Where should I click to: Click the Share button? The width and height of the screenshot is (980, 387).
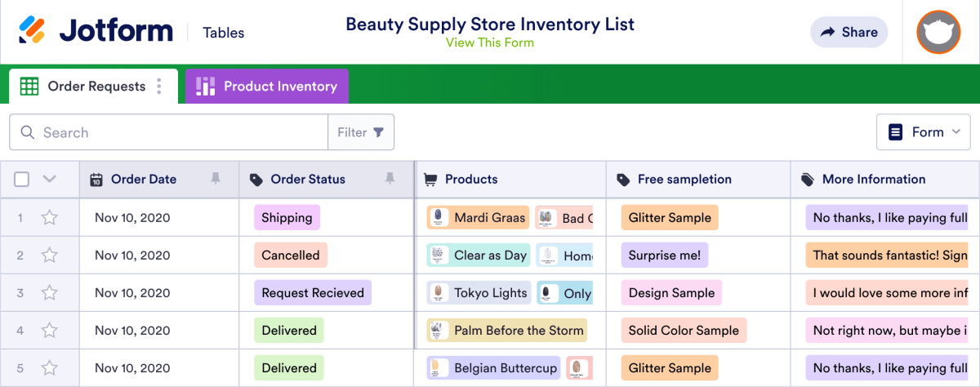pos(849,33)
